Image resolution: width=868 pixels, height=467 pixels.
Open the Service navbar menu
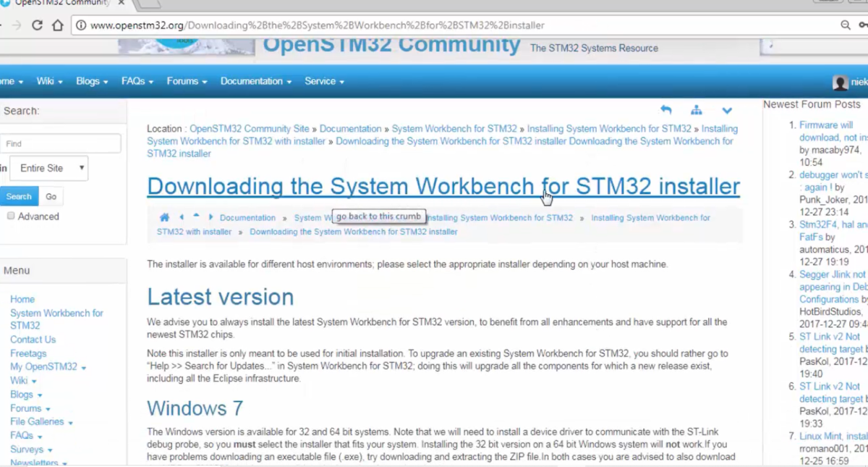[324, 81]
